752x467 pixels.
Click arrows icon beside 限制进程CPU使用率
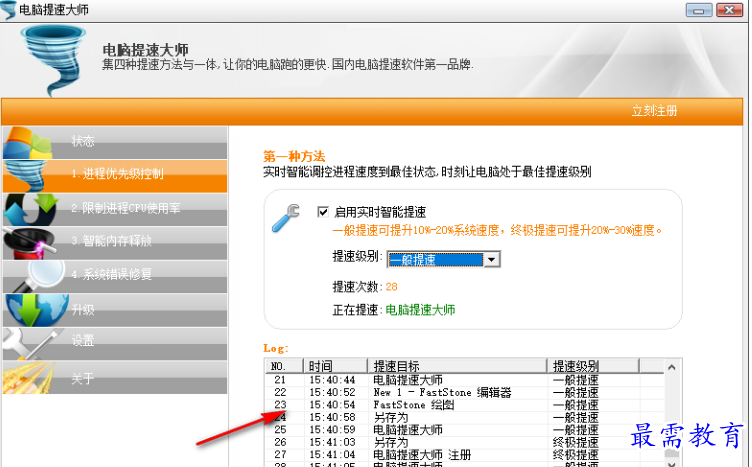click(x=32, y=209)
